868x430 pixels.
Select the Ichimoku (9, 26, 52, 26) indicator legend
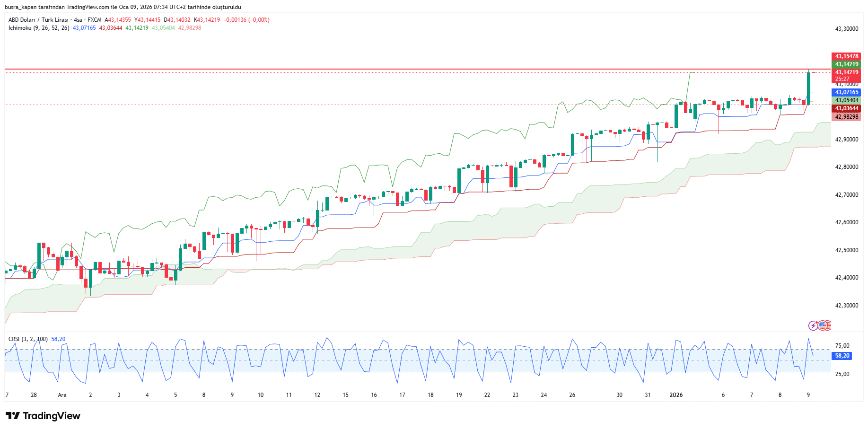click(39, 28)
